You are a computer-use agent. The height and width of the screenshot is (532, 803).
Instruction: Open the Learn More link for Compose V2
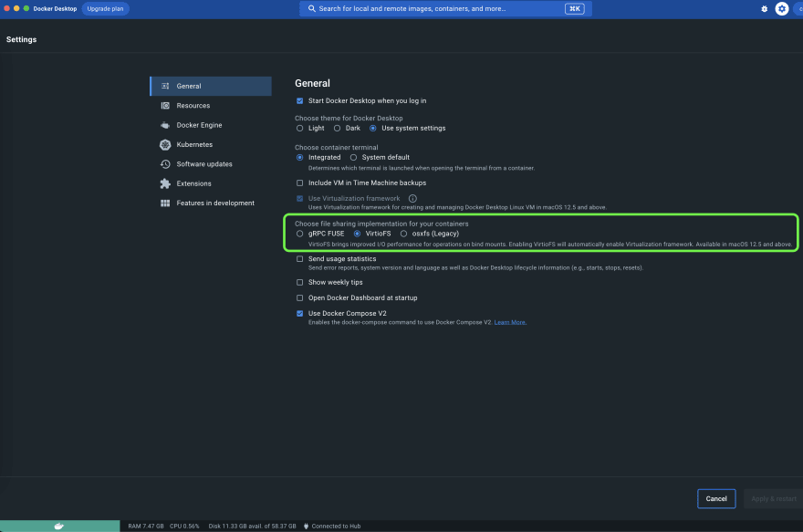click(510, 322)
